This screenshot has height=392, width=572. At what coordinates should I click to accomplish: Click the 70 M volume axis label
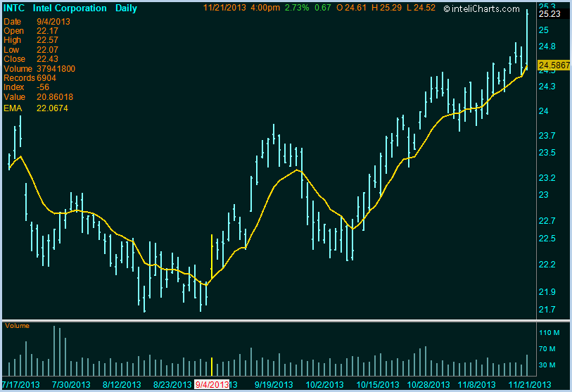click(547, 349)
